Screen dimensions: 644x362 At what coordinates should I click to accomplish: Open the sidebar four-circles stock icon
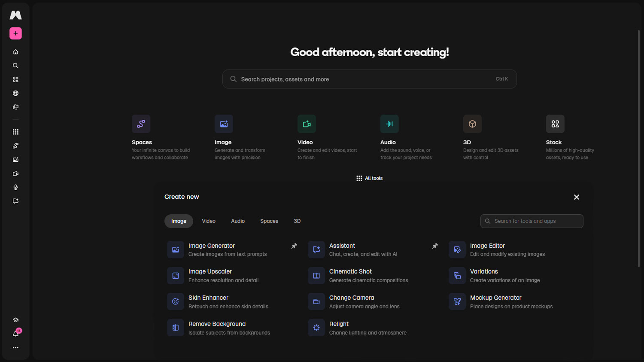(x=15, y=79)
